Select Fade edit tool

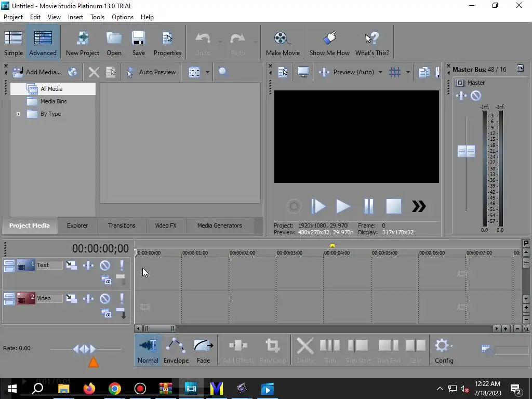click(204, 351)
